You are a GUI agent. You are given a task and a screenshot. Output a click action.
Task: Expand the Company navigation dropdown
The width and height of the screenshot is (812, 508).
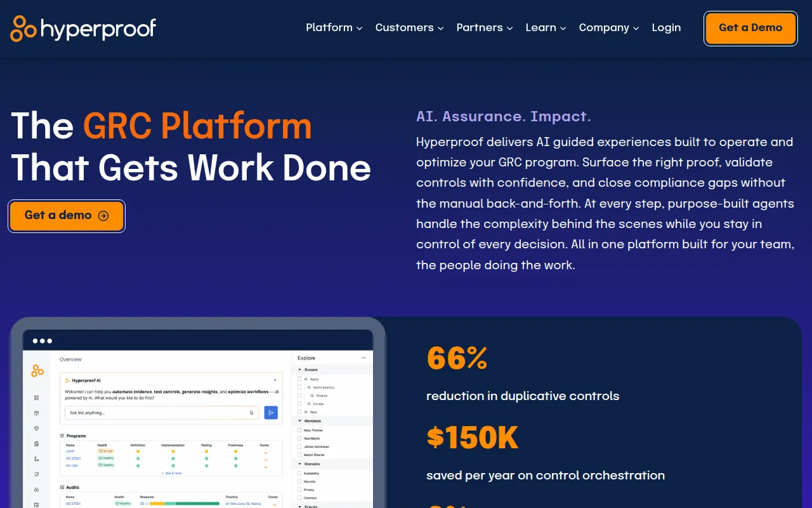pos(609,28)
